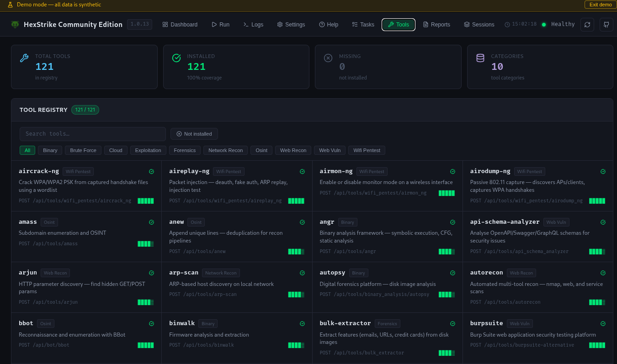
Task: Filter tools by Forensics category
Action: coord(185,150)
